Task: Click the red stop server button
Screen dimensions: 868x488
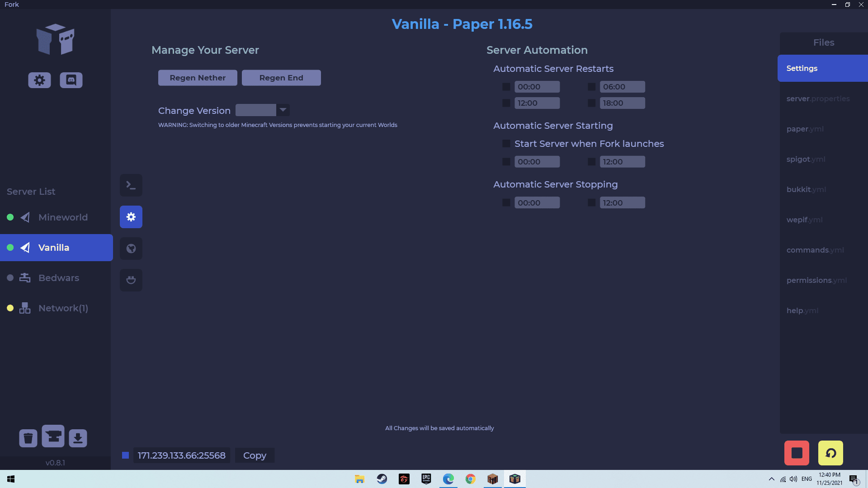Action: click(797, 453)
